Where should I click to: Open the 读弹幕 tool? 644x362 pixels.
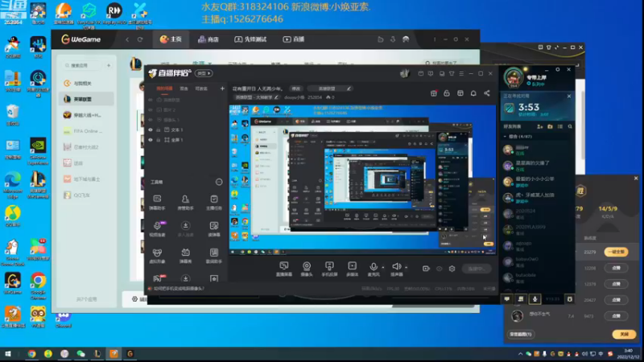click(x=214, y=229)
